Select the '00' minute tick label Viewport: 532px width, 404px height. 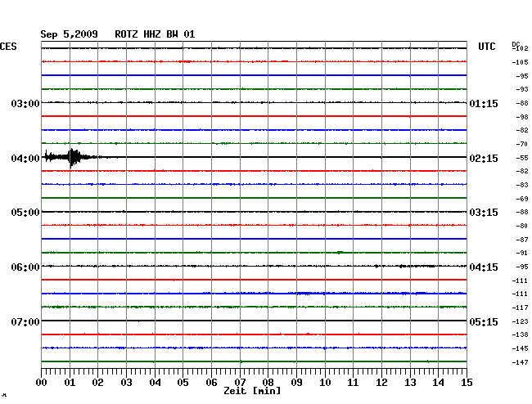click(x=42, y=383)
